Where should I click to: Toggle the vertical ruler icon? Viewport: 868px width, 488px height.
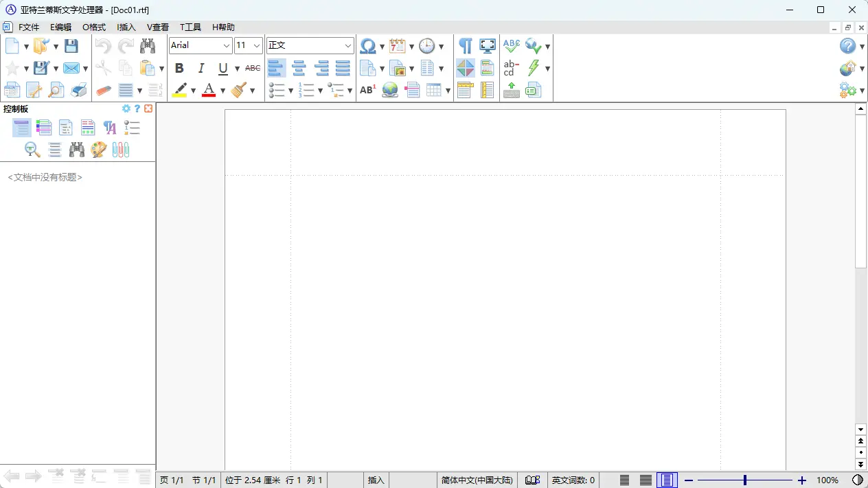488,90
